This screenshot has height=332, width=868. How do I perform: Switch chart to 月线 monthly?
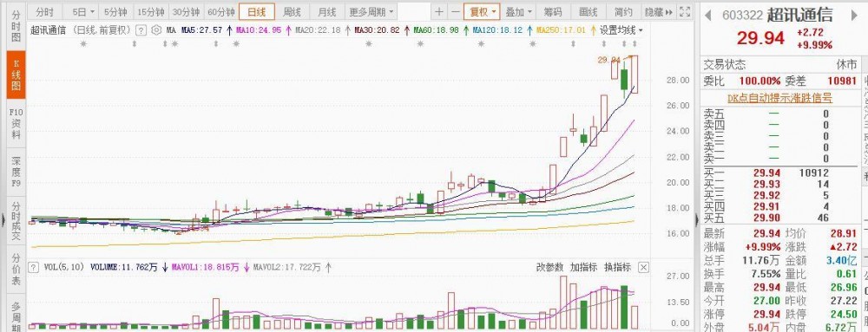pos(326,11)
